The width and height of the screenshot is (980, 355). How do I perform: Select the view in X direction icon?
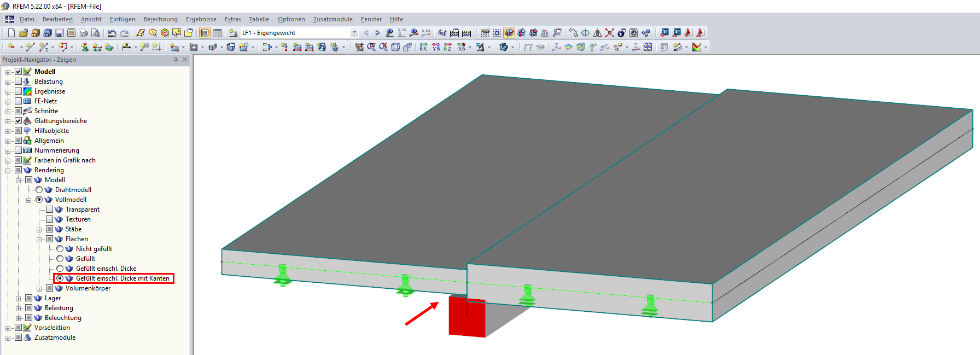point(423,47)
